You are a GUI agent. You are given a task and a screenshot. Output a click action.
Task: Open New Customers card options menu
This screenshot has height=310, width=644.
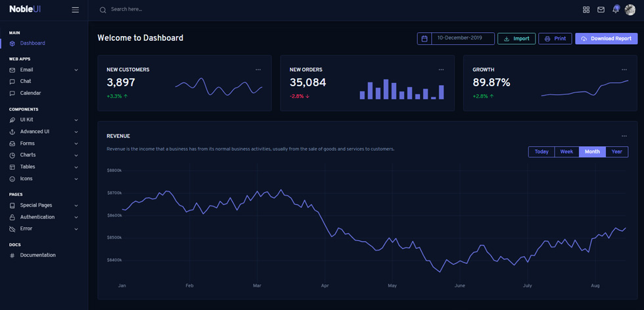[x=258, y=70]
